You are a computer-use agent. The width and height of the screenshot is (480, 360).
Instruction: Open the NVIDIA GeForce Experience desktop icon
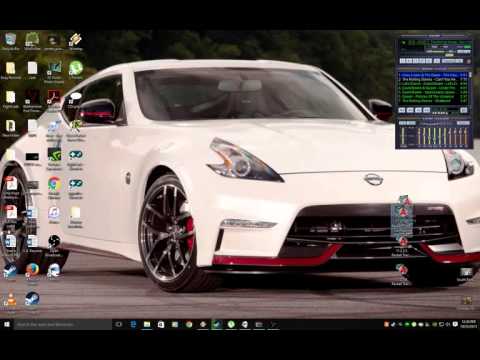click(54, 159)
